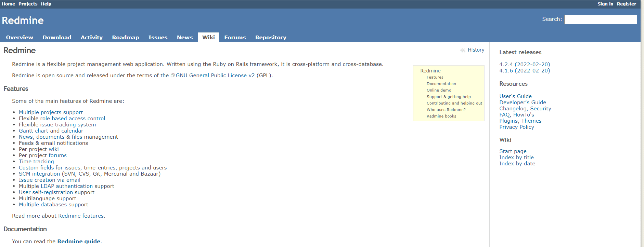The width and height of the screenshot is (644, 247).
Task: Open the User's Guide resource
Action: click(515, 96)
